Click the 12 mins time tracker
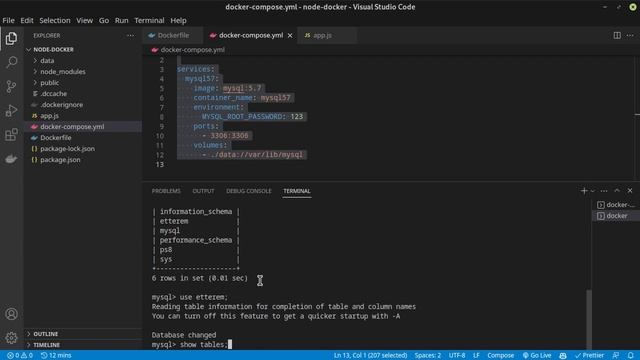Image resolution: width=640 pixels, height=360 pixels. tap(56, 355)
